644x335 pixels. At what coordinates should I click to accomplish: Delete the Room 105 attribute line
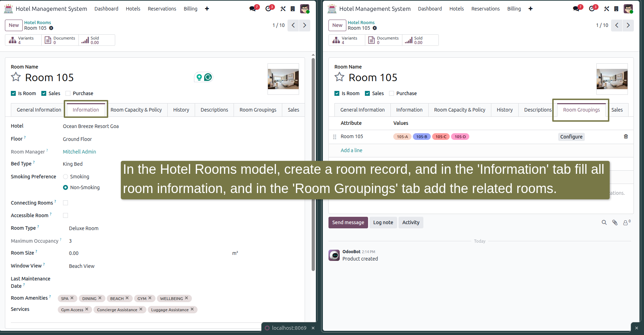626,136
